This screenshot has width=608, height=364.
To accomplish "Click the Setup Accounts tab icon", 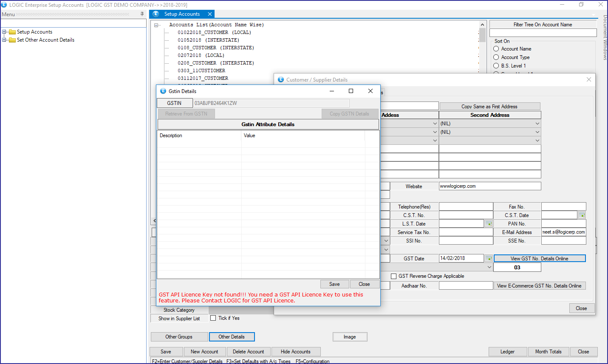I will click(156, 14).
